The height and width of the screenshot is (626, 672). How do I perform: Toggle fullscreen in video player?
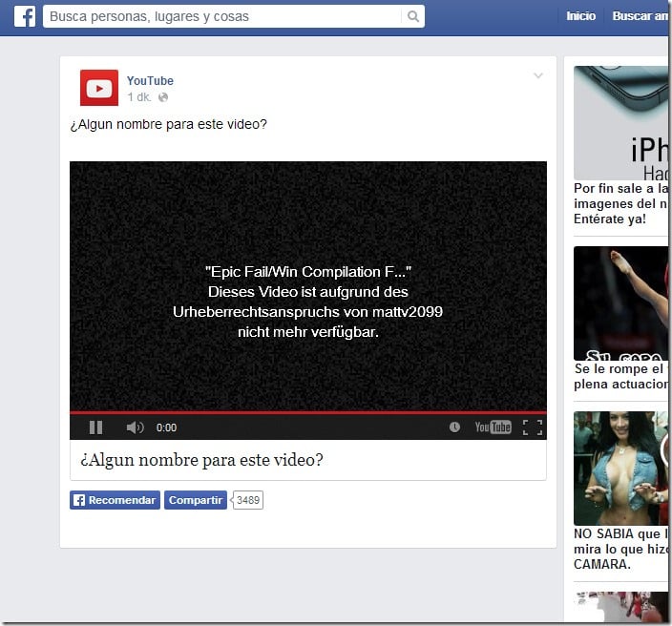click(x=533, y=428)
